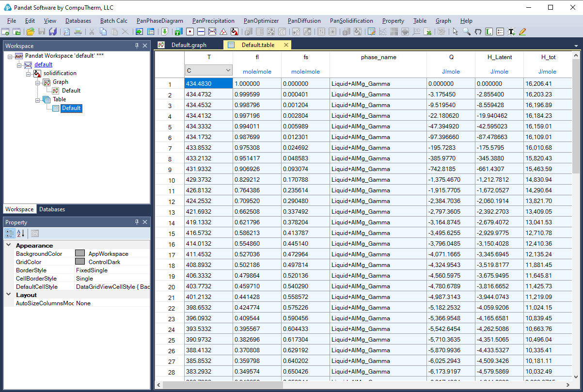The height and width of the screenshot is (392, 583).
Task: Select the Zoom magnifier tool
Action: (466, 32)
